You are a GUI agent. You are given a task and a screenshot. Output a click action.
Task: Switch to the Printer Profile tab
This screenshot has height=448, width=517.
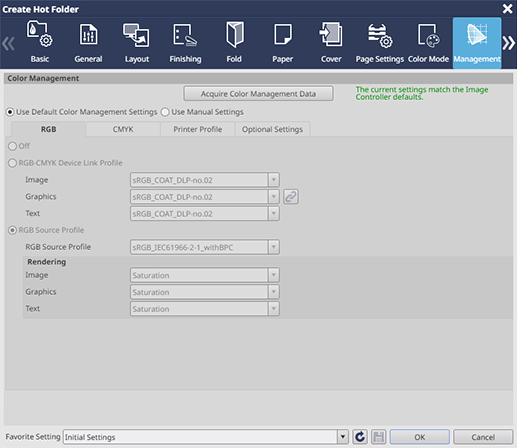(198, 129)
